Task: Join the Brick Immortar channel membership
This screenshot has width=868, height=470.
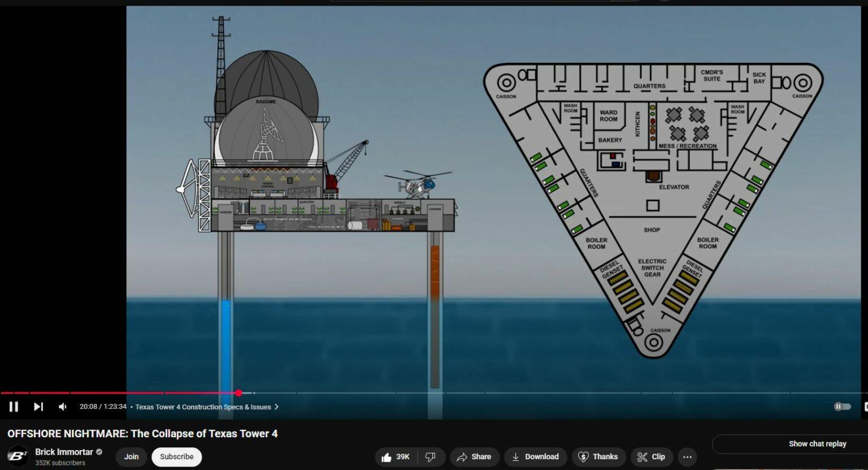Action: click(131, 457)
